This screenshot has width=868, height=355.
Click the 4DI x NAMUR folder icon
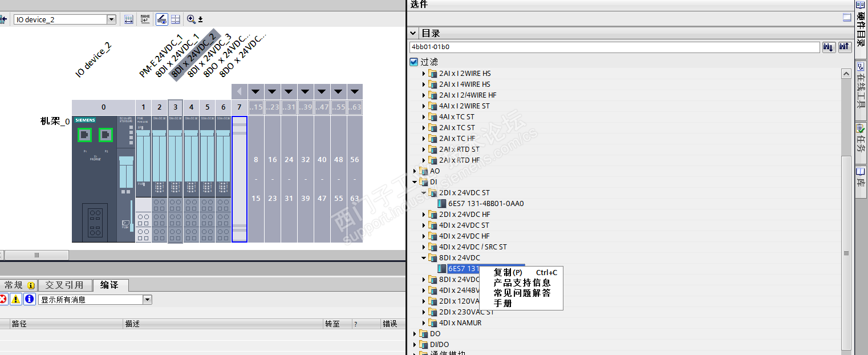[432, 323]
